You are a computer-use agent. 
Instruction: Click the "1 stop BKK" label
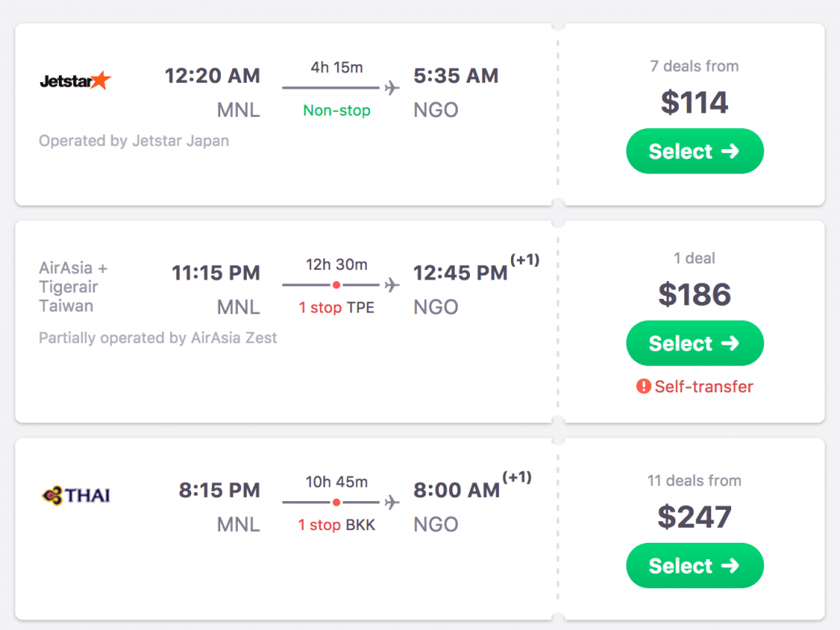pyautogui.click(x=336, y=525)
